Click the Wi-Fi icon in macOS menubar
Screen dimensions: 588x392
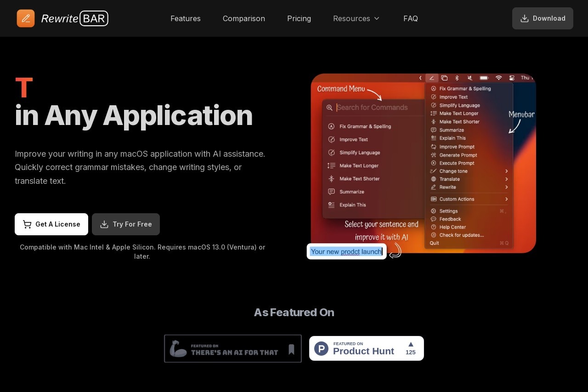click(x=499, y=78)
